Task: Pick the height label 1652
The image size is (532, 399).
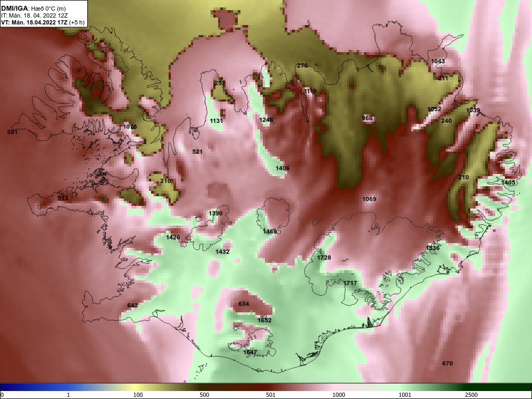Action: tap(264, 320)
